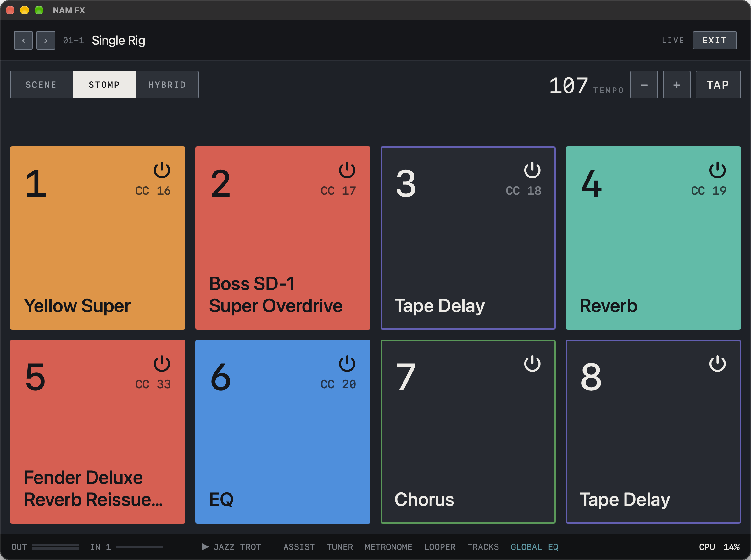751x560 pixels.
Task: Toggle power icon on Reverb stomp 4
Action: point(717,170)
